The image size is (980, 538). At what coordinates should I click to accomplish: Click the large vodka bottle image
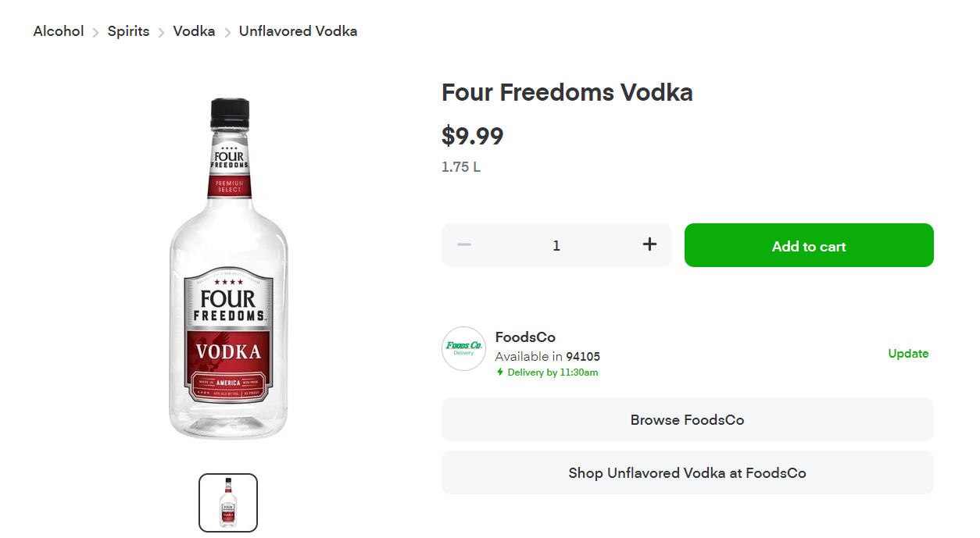point(228,269)
